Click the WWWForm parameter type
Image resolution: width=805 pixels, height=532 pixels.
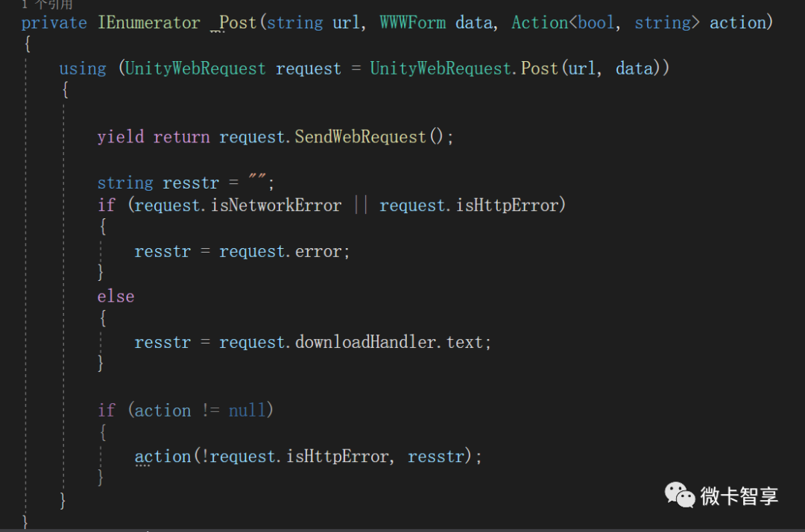[412, 23]
